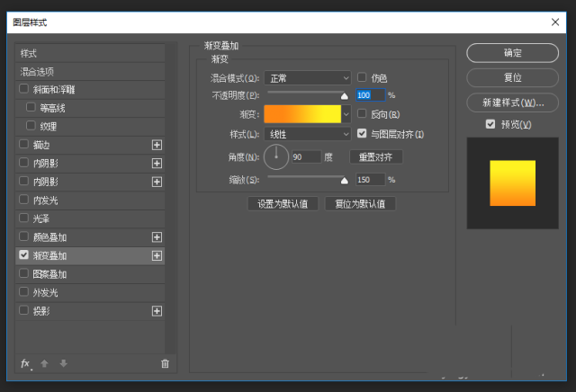The image size is (576, 392).
Task: Enable 光泽 checkbox
Action: (x=23, y=218)
